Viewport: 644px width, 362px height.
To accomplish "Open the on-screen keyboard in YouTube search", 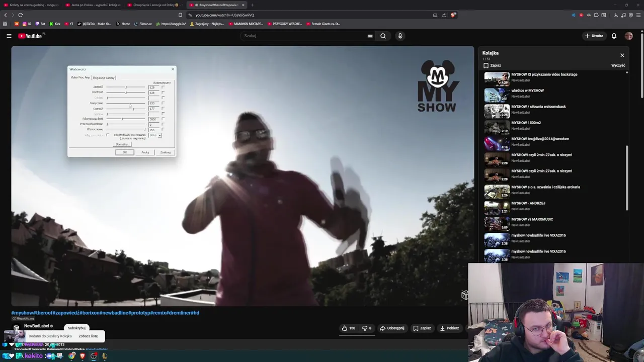I will (x=370, y=36).
